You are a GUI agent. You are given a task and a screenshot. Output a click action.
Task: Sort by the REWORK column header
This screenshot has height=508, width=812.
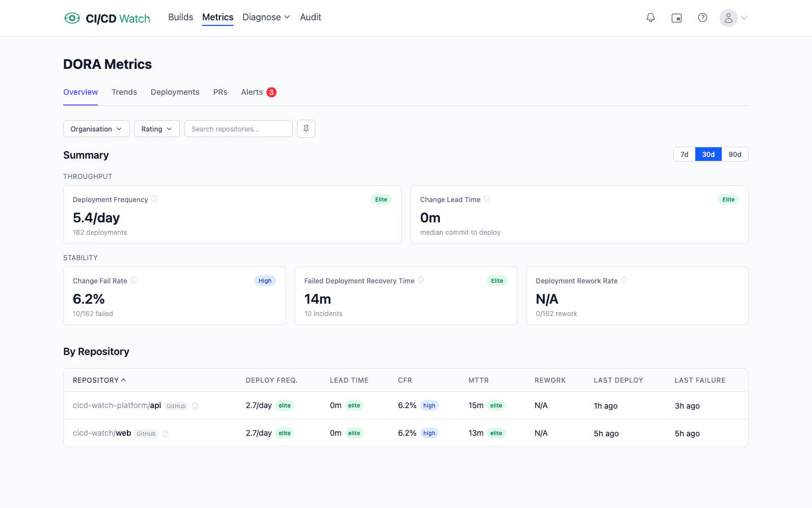(x=550, y=380)
